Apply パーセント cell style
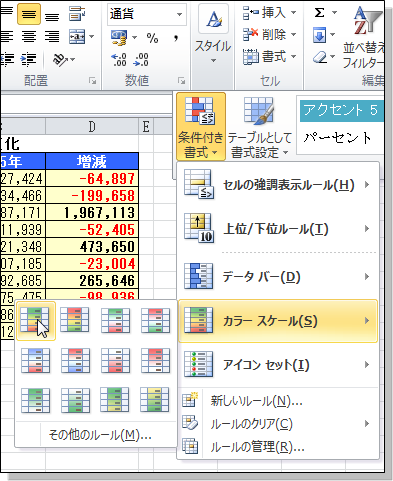This screenshot has width=393, height=481. click(x=337, y=138)
